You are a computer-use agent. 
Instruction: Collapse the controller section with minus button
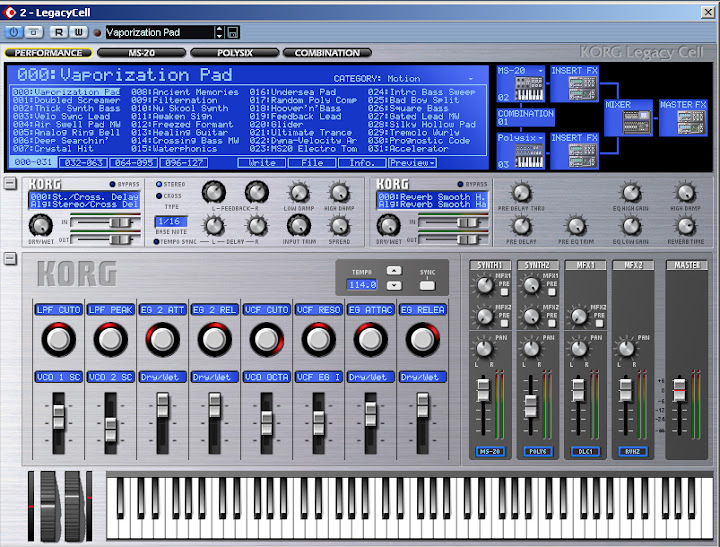tap(10, 259)
